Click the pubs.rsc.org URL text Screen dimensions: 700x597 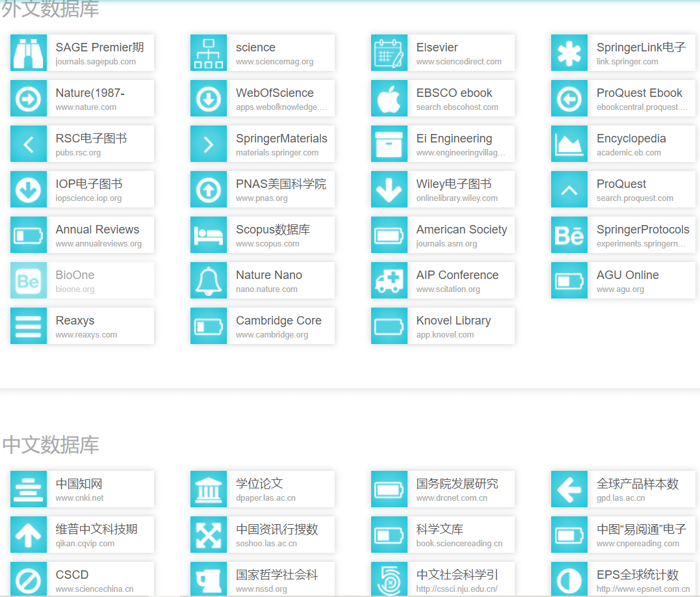(78, 153)
